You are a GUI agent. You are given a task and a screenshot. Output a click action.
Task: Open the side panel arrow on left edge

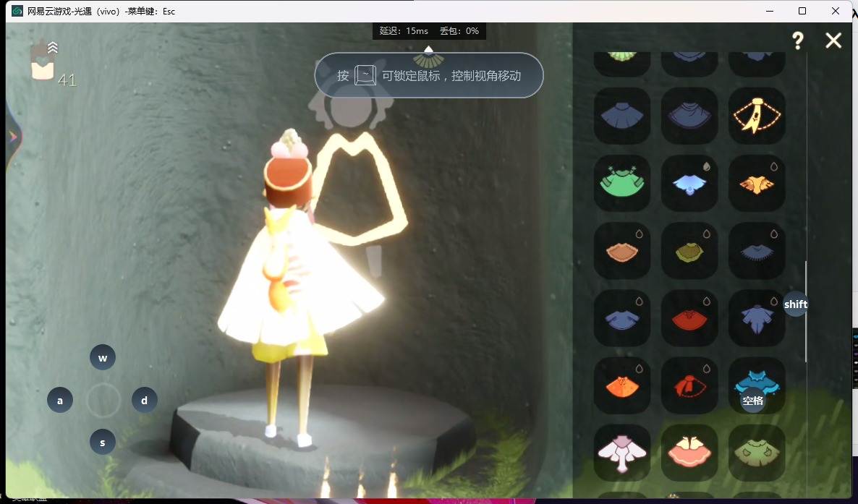tap(13, 137)
